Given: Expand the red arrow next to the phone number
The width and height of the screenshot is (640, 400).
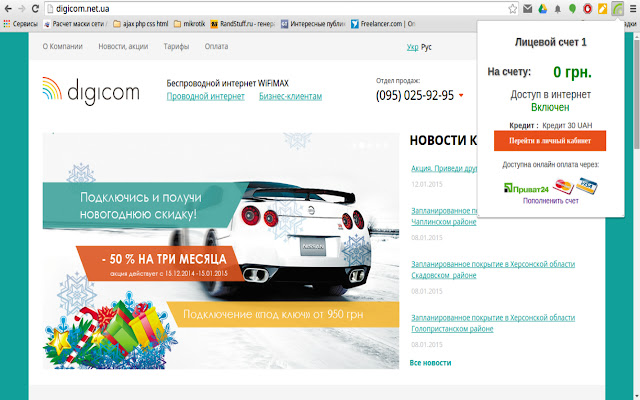Looking at the screenshot, I should (461, 96).
